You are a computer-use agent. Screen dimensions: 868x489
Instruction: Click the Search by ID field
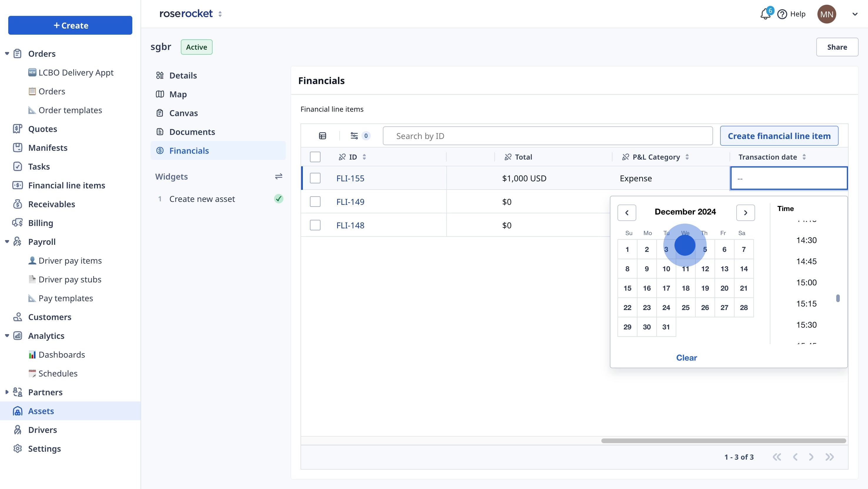coord(547,136)
